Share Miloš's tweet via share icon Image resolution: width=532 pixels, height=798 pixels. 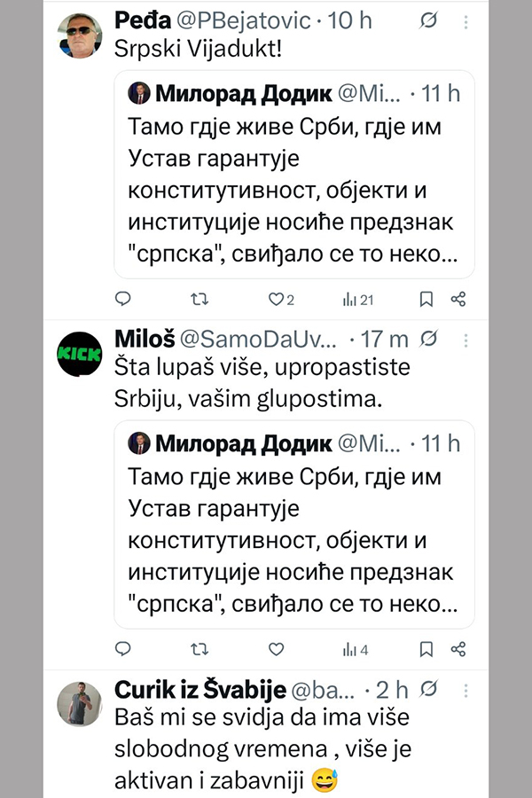458,649
